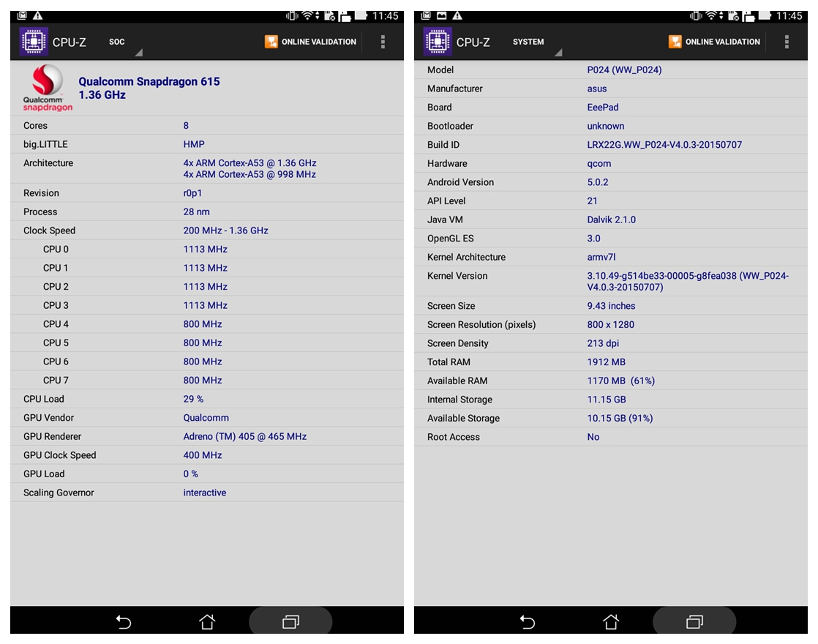This screenshot has width=818, height=644.
Task: Select Revision value 'r0p1'
Action: pyautogui.click(x=192, y=193)
